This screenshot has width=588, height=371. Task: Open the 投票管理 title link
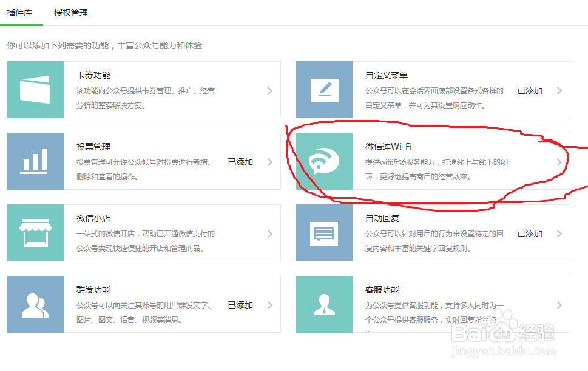point(93,147)
